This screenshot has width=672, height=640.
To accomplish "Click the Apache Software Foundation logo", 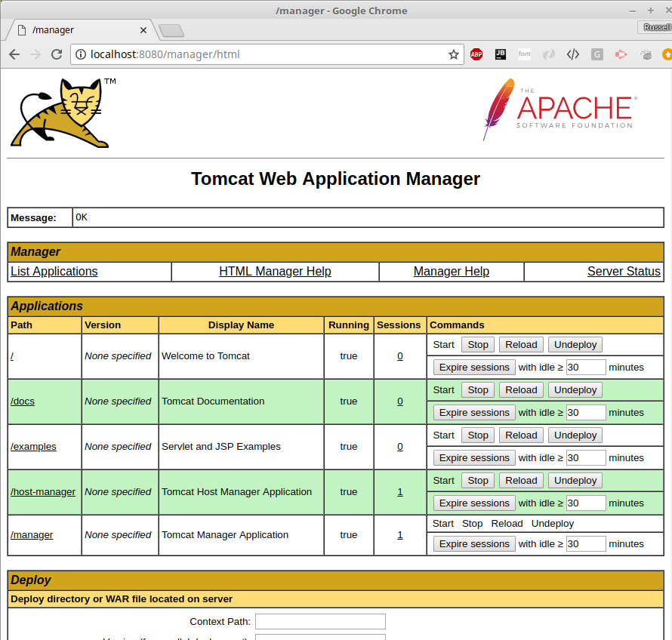I will coord(560,109).
